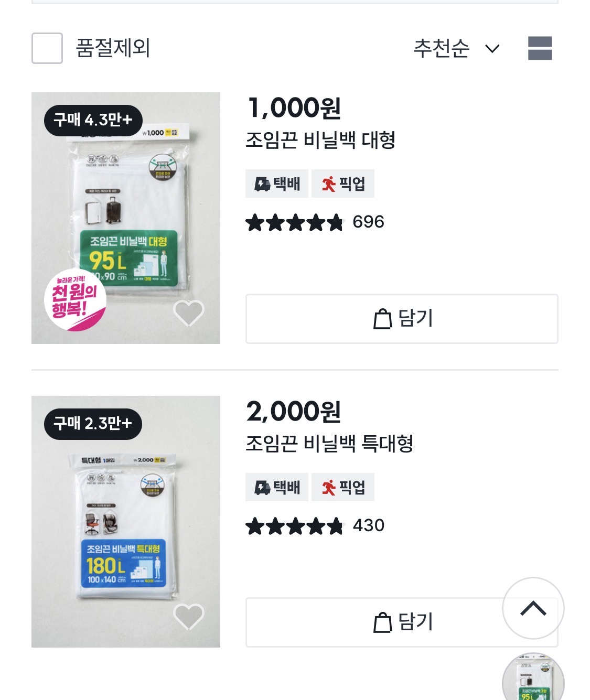Tap the 택배 delivery badge on 특대형 item
The width and height of the screenshot is (590, 700).
[277, 487]
